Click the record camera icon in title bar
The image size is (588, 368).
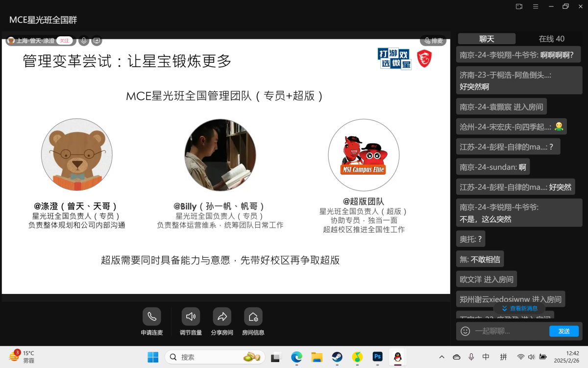click(519, 6)
